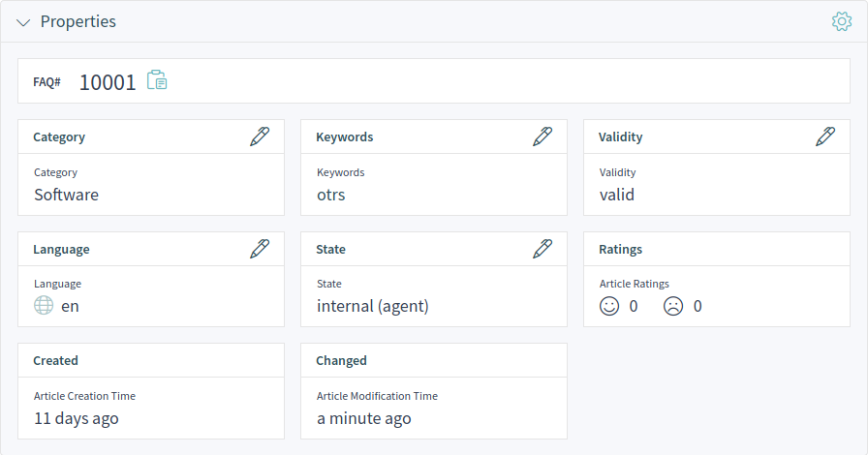This screenshot has height=455, width=868.
Task: Click the Properties heading title
Action: tap(78, 21)
